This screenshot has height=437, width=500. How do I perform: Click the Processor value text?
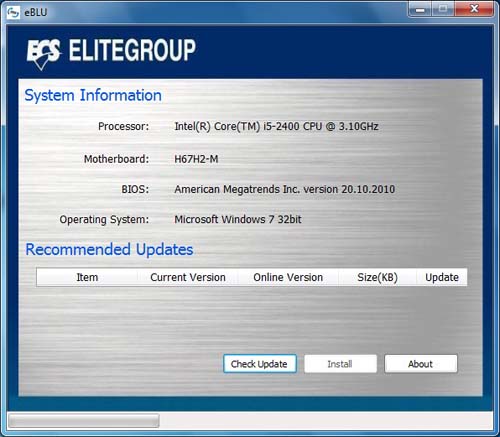(x=276, y=126)
